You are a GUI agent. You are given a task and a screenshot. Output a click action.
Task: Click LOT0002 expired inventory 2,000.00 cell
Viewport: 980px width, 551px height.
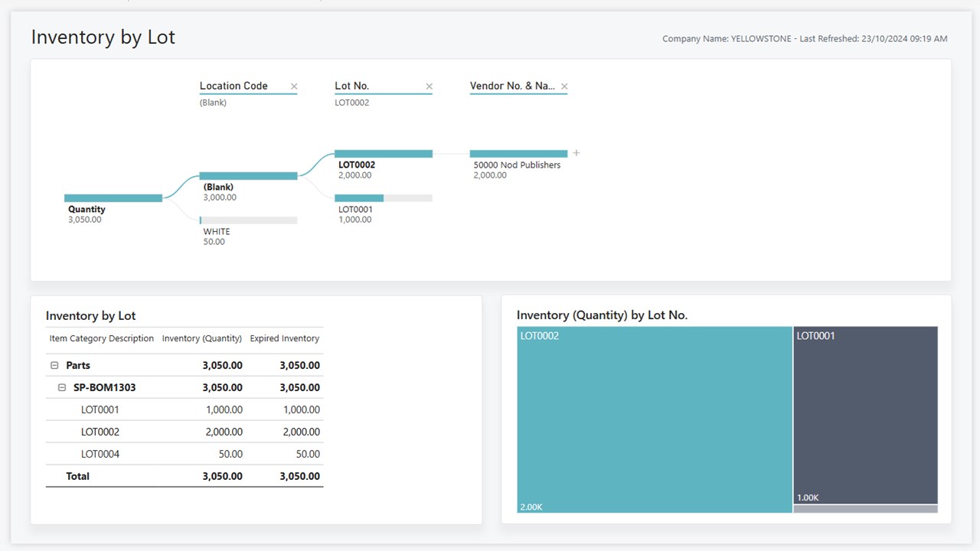301,432
